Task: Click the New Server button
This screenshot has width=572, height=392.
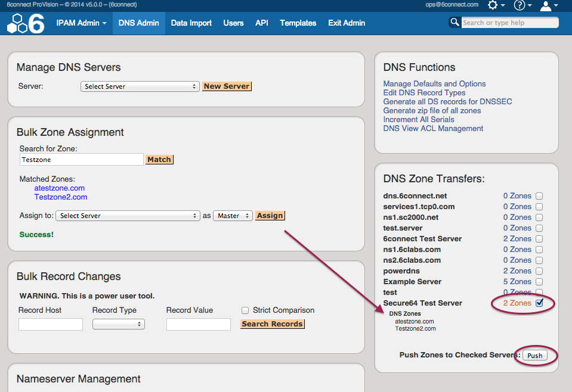Action: (227, 86)
